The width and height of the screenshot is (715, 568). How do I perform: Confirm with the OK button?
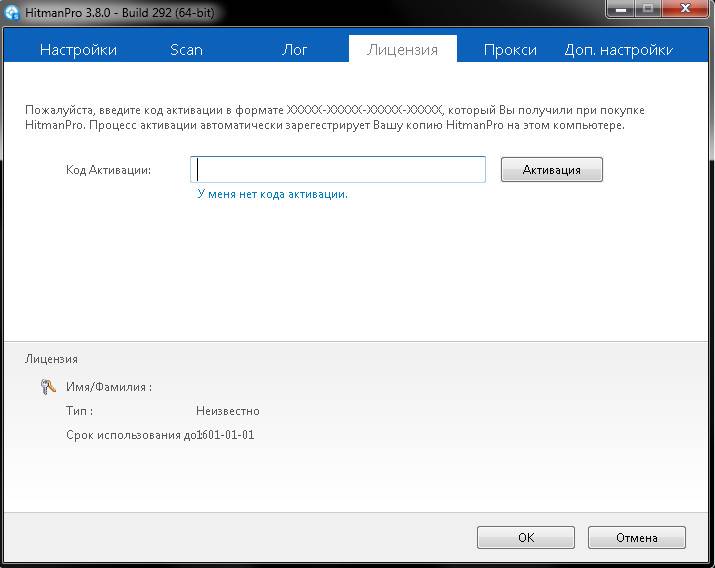526,537
